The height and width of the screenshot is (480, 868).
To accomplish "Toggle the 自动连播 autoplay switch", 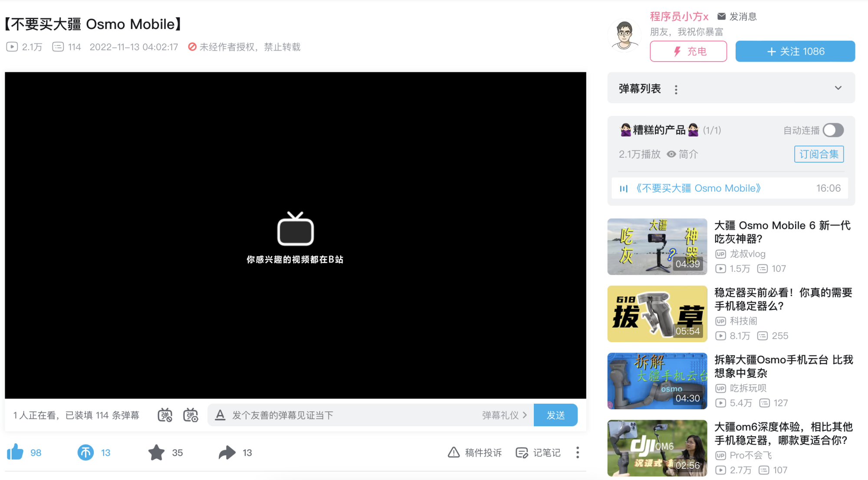I will [833, 130].
